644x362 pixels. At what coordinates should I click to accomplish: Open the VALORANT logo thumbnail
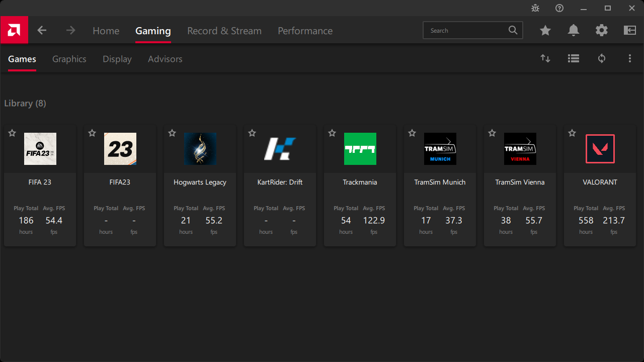pyautogui.click(x=600, y=149)
